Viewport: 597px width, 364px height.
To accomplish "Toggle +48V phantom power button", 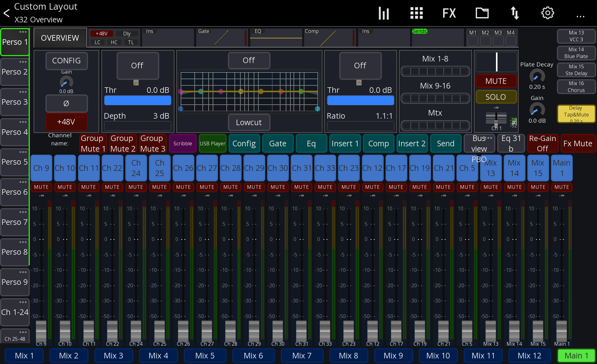I will [x=67, y=122].
